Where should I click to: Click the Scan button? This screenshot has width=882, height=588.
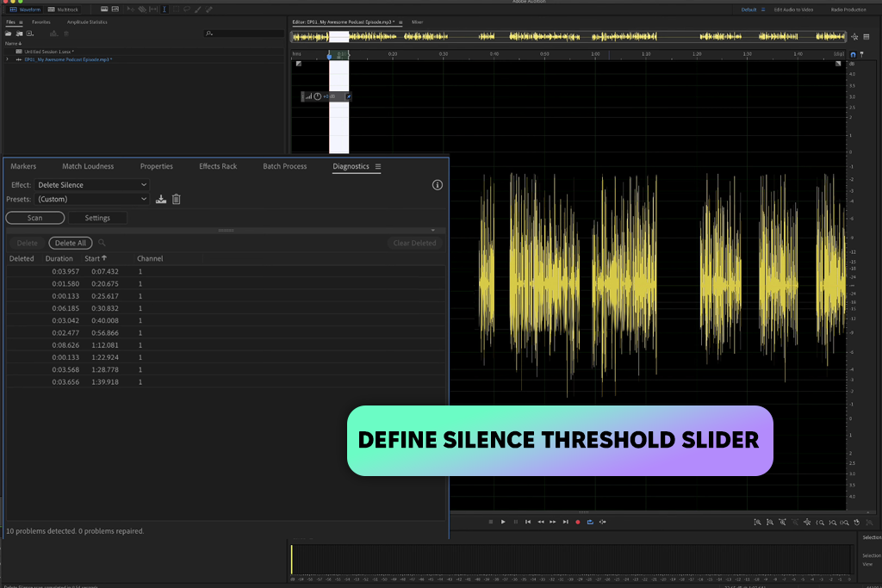point(34,218)
